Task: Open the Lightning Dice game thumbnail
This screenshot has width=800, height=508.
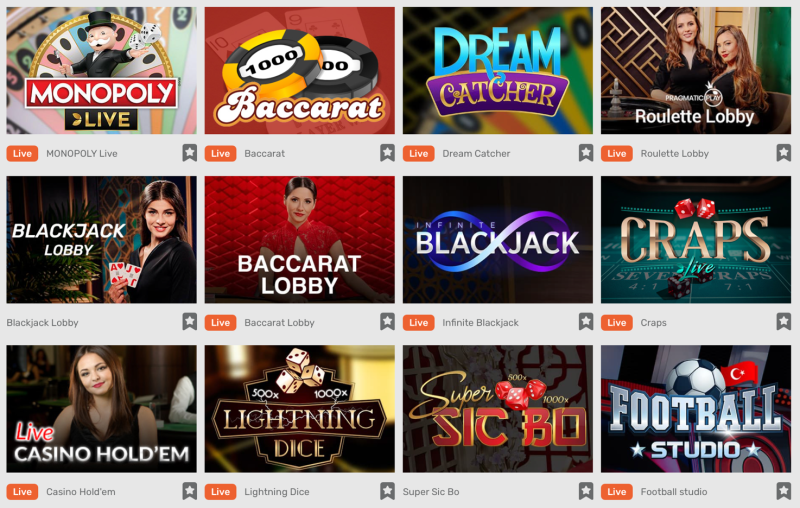Action: click(x=299, y=409)
